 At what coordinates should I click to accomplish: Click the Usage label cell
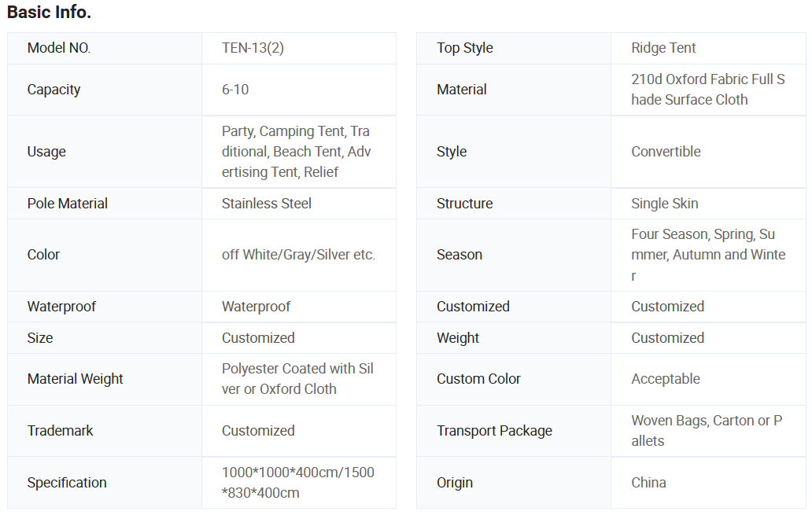click(x=46, y=152)
